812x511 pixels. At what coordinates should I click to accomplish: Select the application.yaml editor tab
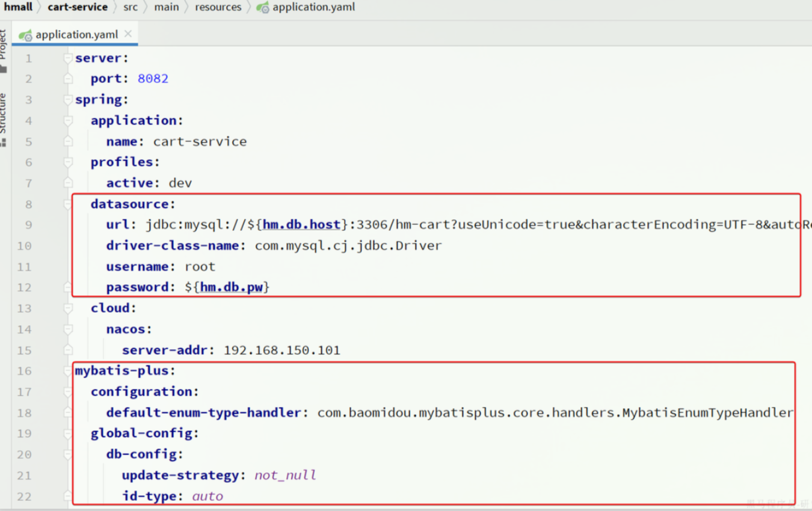click(x=76, y=34)
